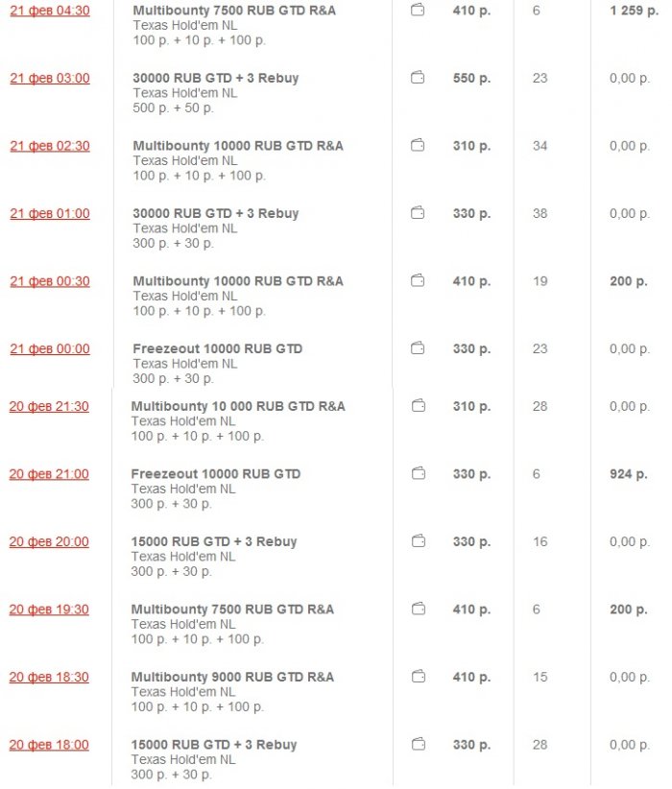Open the 20 фев 21:00 date link
672x789 pixels.
[49, 474]
